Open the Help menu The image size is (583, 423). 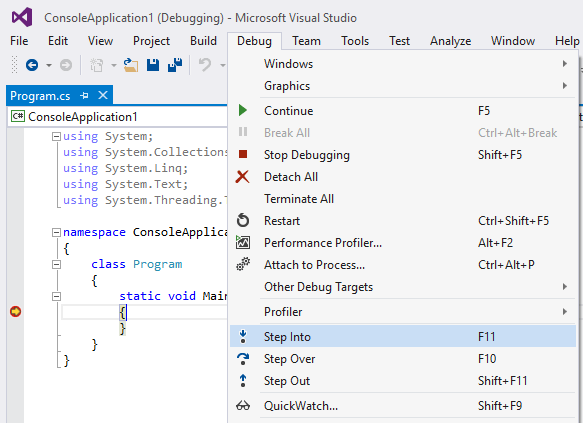point(567,41)
